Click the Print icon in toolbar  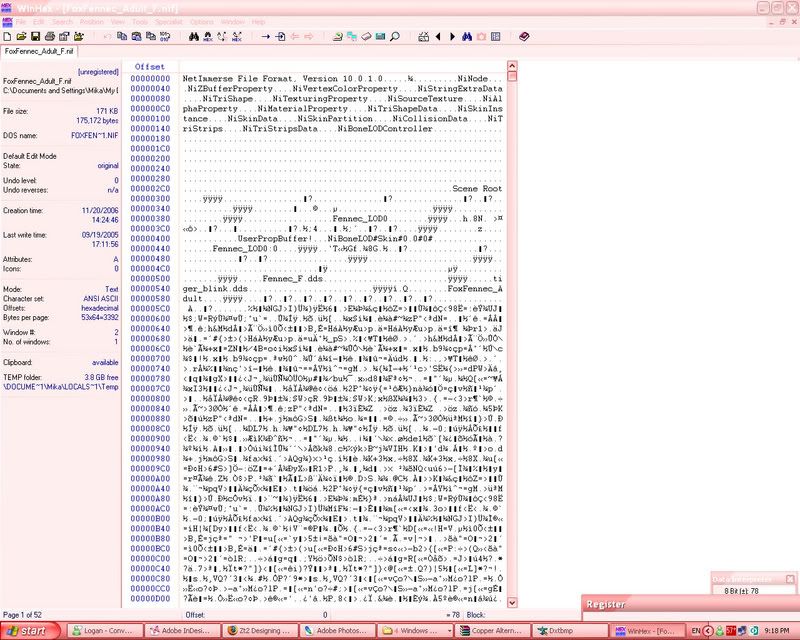tap(50, 36)
